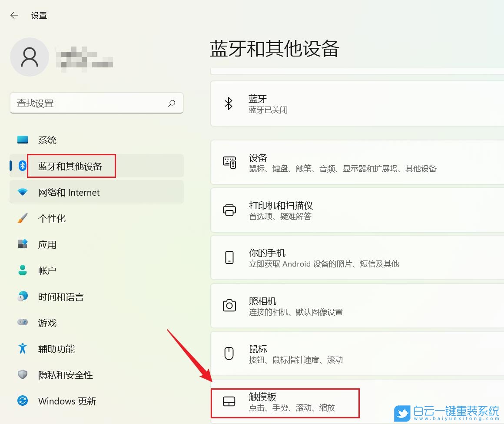Click the touchpad icon beside 触摸板

coord(229,401)
